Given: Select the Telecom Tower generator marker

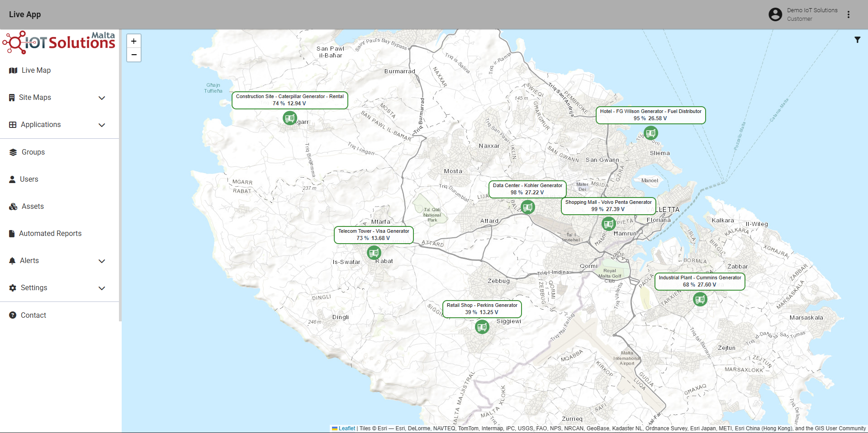Looking at the screenshot, I should tap(374, 253).
